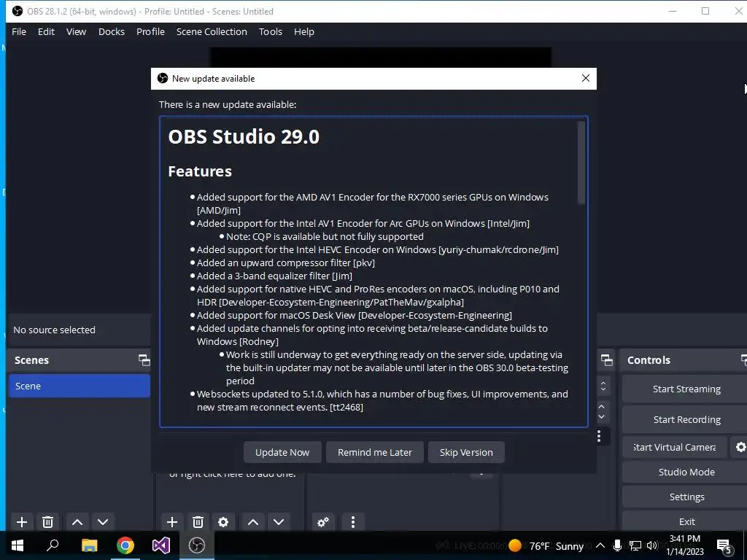The height and width of the screenshot is (560, 747).
Task: Open the transition type dropdown selector
Action: pyautogui.click(x=603, y=386)
